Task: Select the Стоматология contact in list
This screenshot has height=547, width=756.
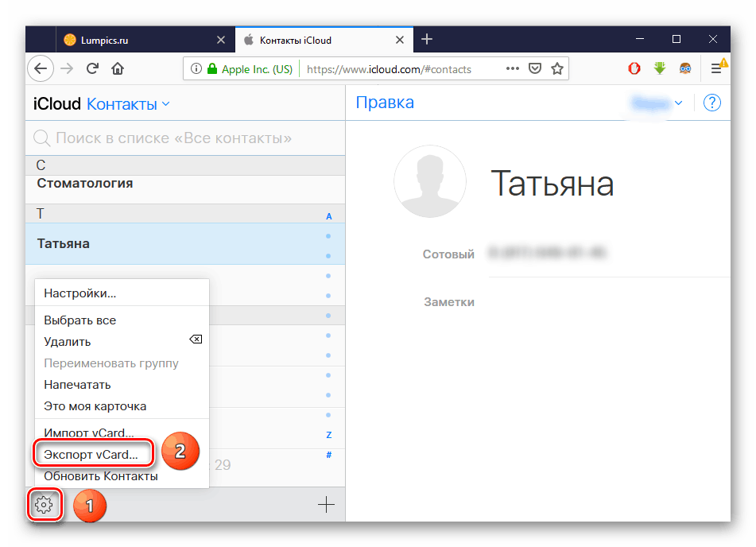Action: [x=185, y=189]
